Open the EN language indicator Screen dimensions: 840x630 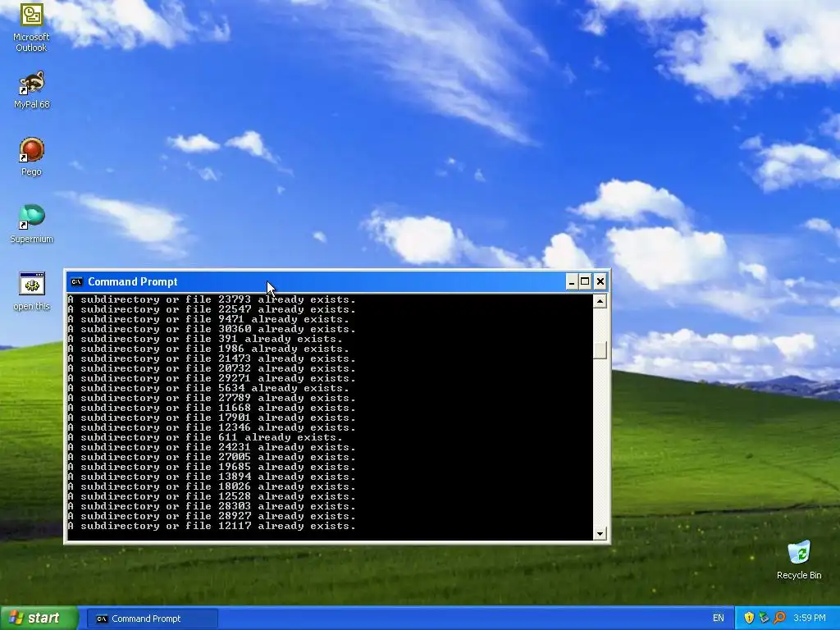click(719, 619)
